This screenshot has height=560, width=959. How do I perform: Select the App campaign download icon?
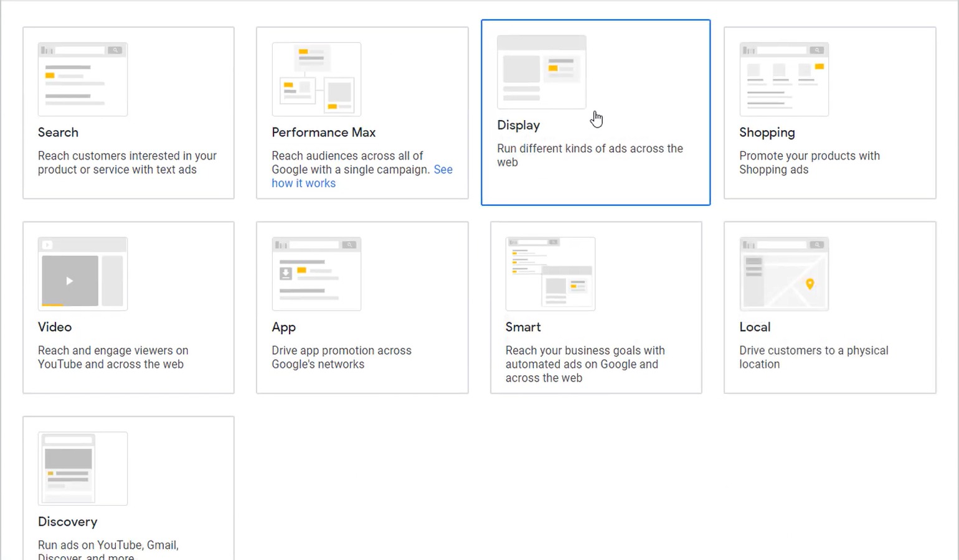[x=286, y=273]
